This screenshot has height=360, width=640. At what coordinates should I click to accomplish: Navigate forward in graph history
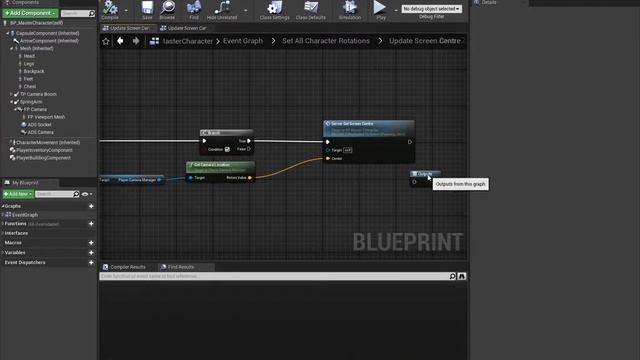tap(136, 41)
